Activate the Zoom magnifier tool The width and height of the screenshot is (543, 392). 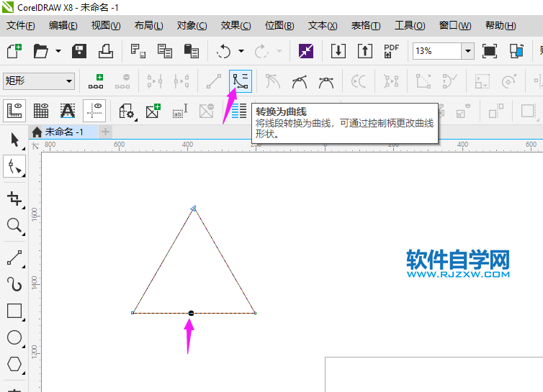(x=14, y=226)
